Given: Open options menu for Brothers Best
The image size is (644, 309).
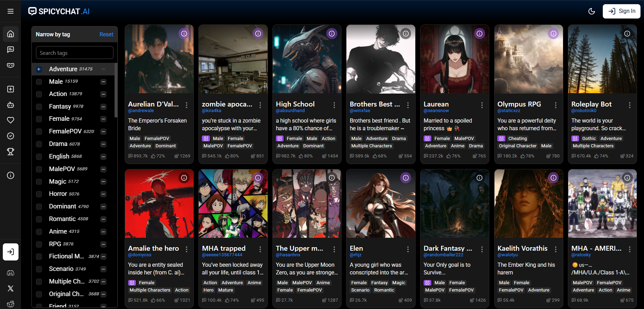Looking at the screenshot, I should [408, 105].
